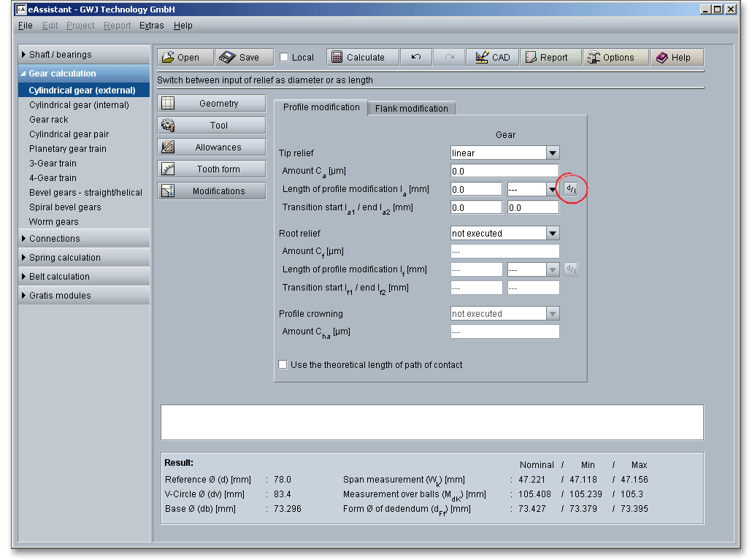Open the CAD export button
The height and width of the screenshot is (560, 752).
coord(493,58)
